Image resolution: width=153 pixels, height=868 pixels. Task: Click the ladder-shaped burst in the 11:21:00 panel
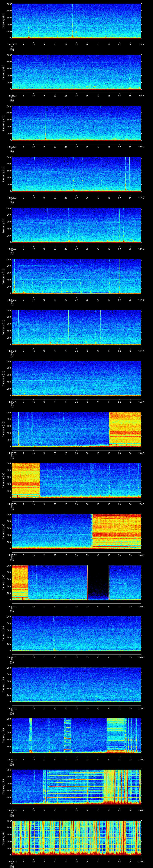pyautogui.click(x=68, y=735)
